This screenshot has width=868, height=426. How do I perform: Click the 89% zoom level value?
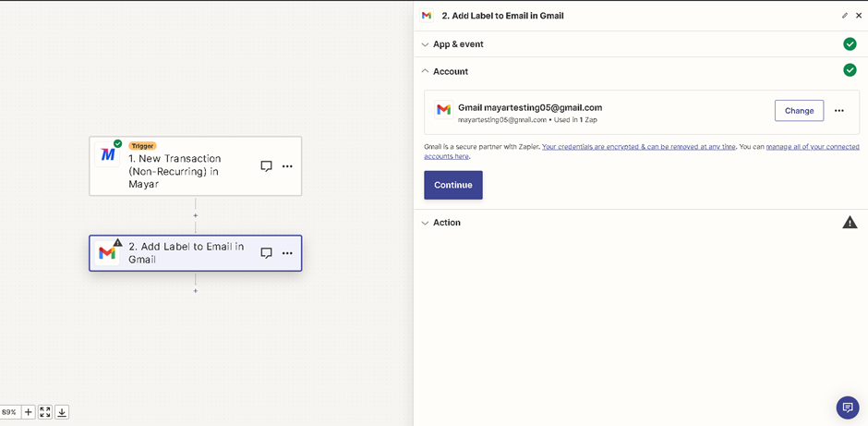click(9, 412)
